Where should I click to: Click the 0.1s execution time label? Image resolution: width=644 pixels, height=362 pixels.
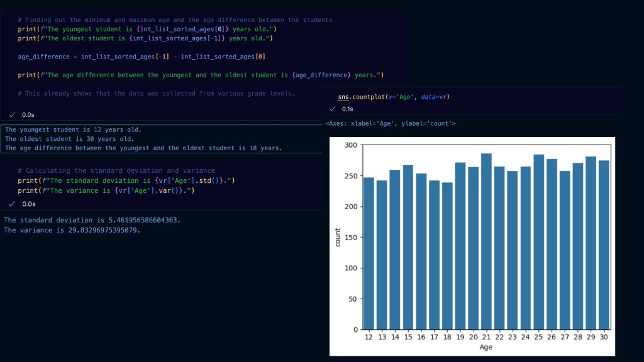347,109
